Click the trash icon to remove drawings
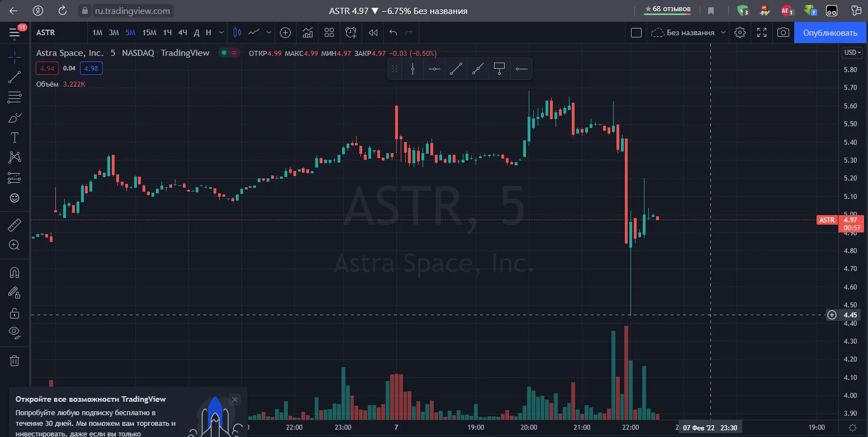 pos(15,361)
